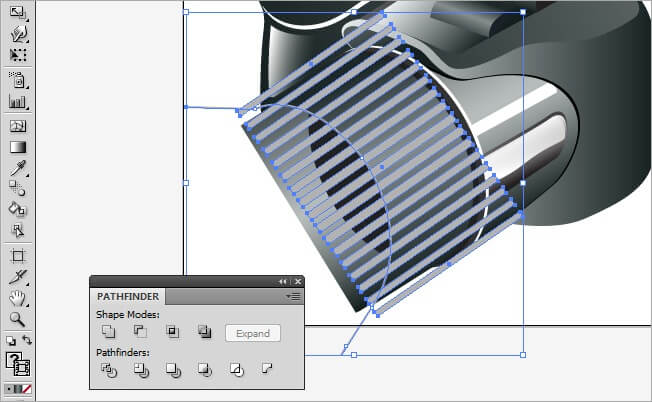
Task: Collapse the Pathfinder panel using double arrows
Action: point(283,282)
